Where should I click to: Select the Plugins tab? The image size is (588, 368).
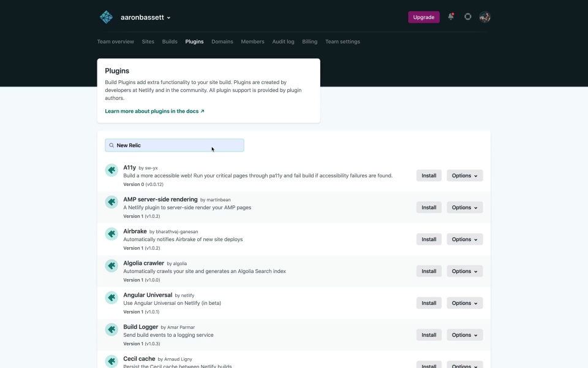194,42
